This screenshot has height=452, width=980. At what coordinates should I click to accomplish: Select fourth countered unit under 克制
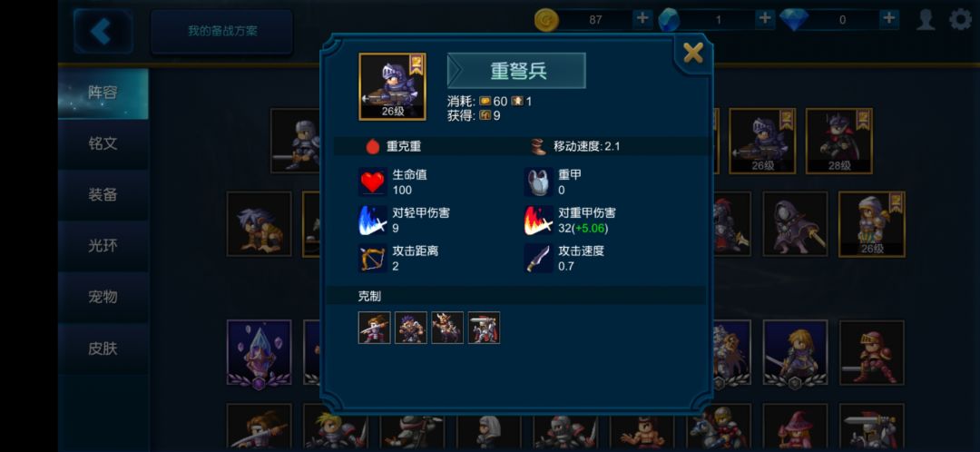(x=485, y=328)
